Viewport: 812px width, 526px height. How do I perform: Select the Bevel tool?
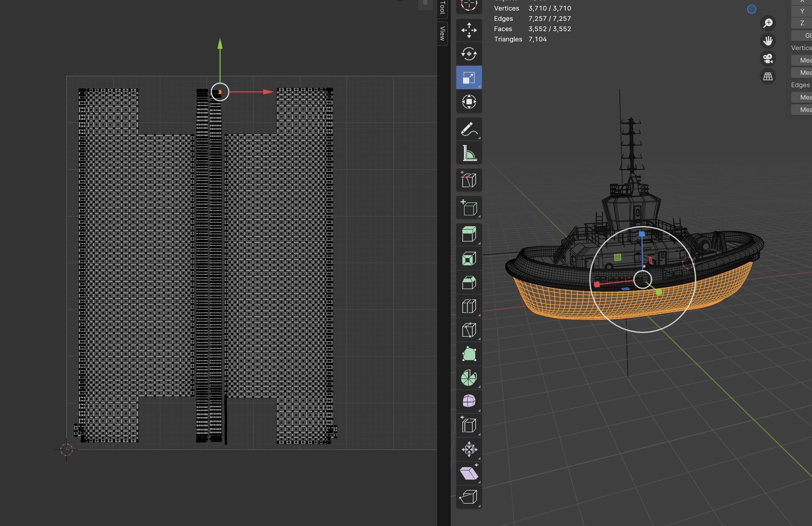pyautogui.click(x=469, y=282)
